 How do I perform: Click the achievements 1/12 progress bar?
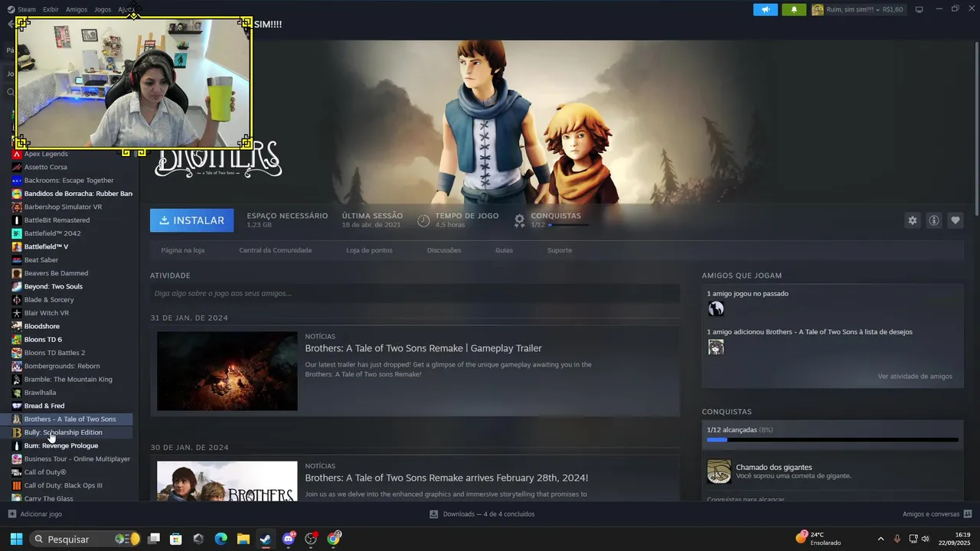point(832,440)
